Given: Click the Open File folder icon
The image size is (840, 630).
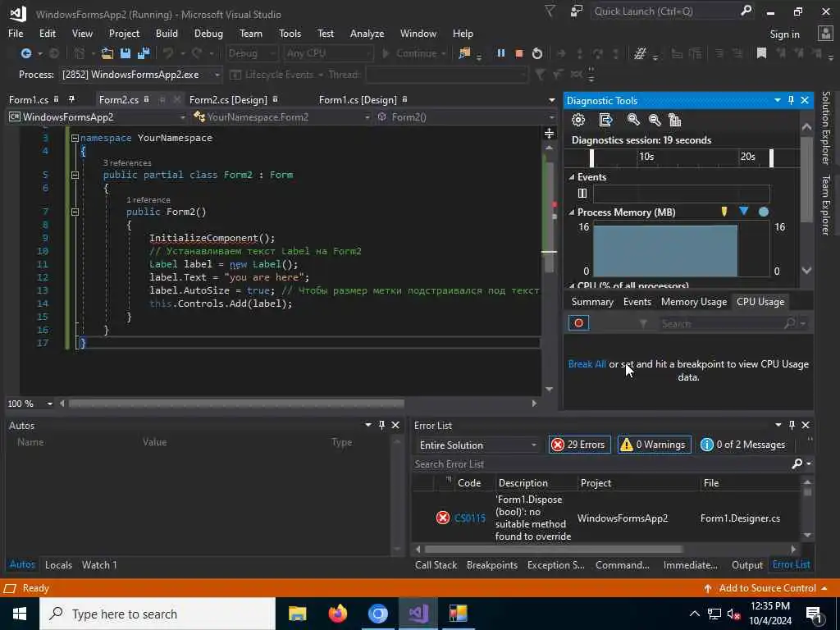Looking at the screenshot, I should point(107,53).
